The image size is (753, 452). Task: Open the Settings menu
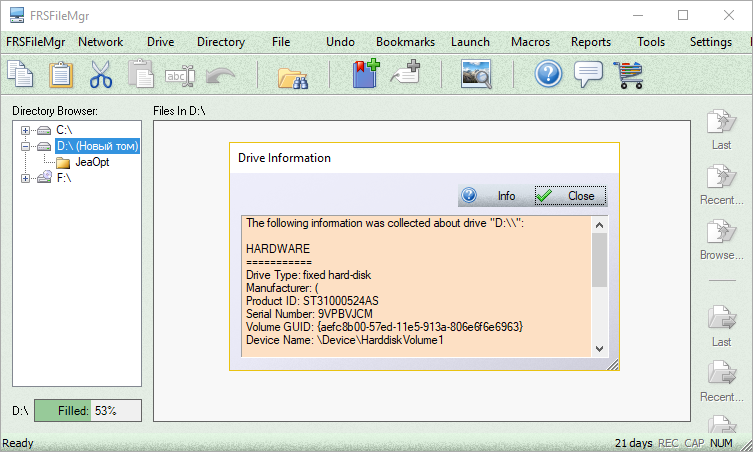[x=711, y=42]
